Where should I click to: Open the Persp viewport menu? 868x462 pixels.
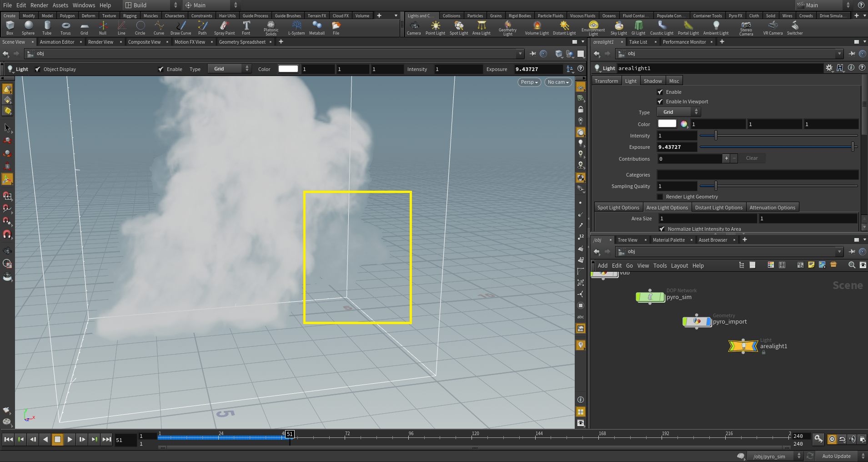[529, 82]
